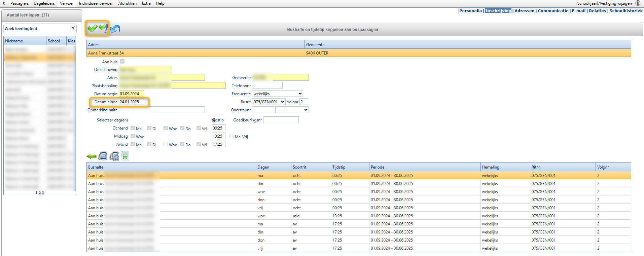The width and height of the screenshot is (644, 256).
Task: Open the Individueel vervoer menu
Action: pos(96,3)
